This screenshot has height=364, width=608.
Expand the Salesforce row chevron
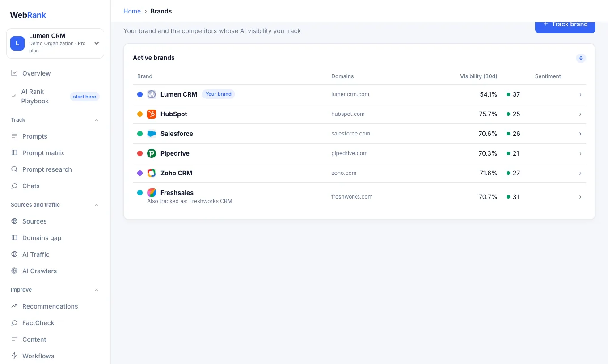(580, 134)
